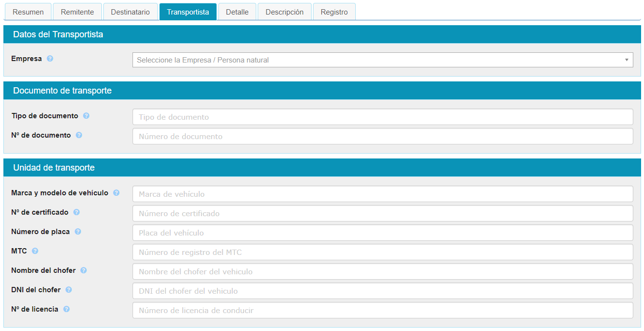Click the Tipo de documento input field
The height and width of the screenshot is (331, 644).
tap(382, 117)
